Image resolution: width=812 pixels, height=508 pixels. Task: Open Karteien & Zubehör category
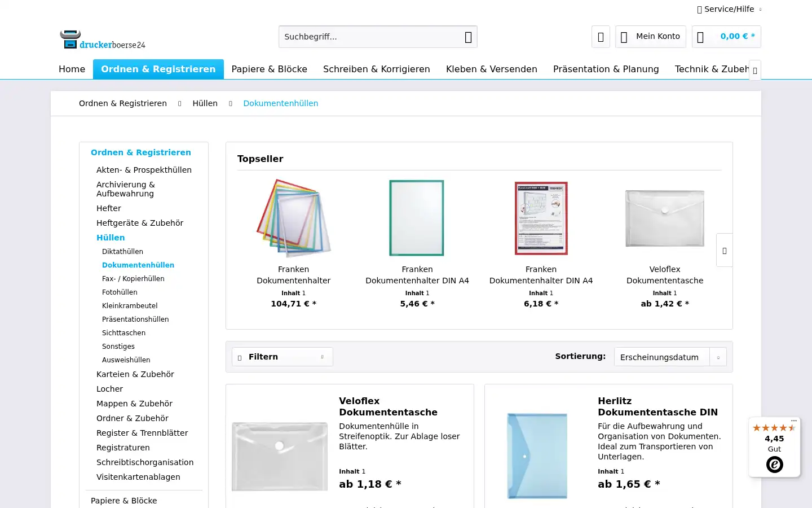135,374
